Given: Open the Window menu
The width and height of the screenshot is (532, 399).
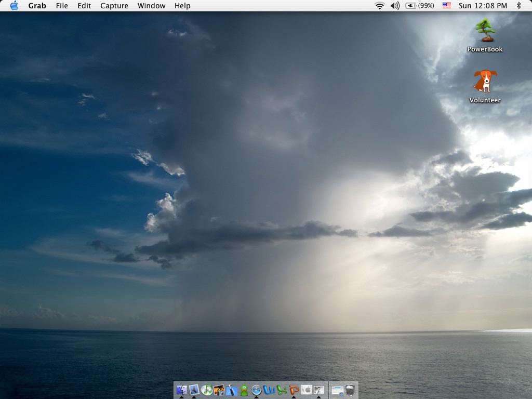Looking at the screenshot, I should point(151,6).
